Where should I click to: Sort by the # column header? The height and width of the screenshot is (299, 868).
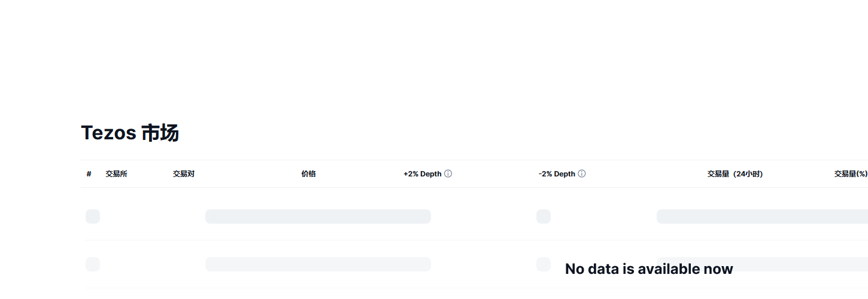point(89,174)
